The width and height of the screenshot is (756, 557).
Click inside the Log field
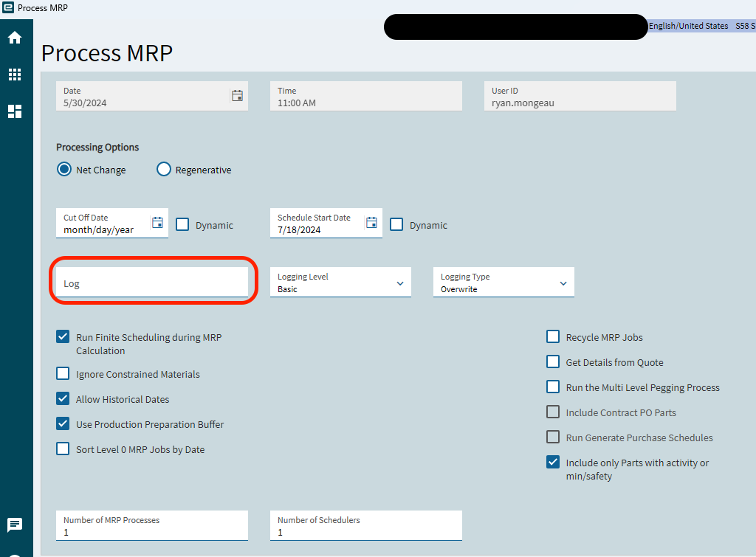tap(153, 282)
